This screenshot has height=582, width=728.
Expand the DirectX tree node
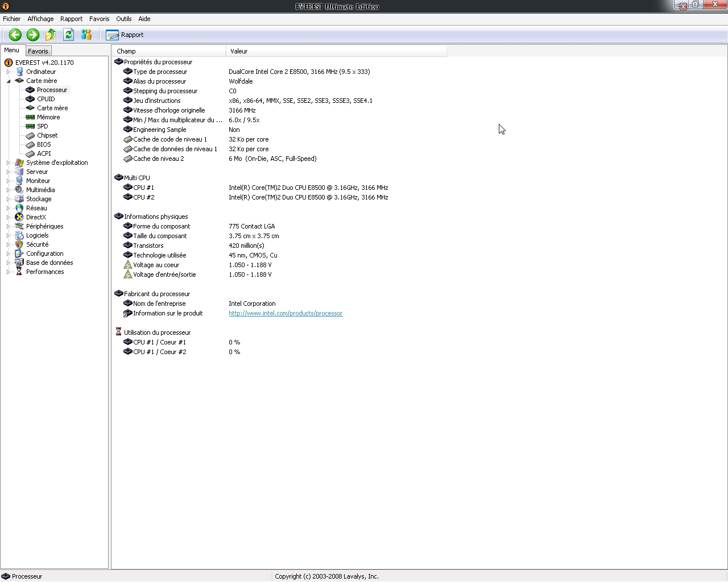[9, 217]
